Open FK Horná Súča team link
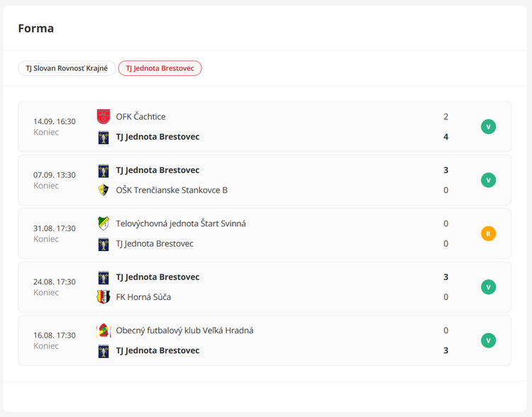The width and height of the screenshot is (532, 417). tap(143, 297)
